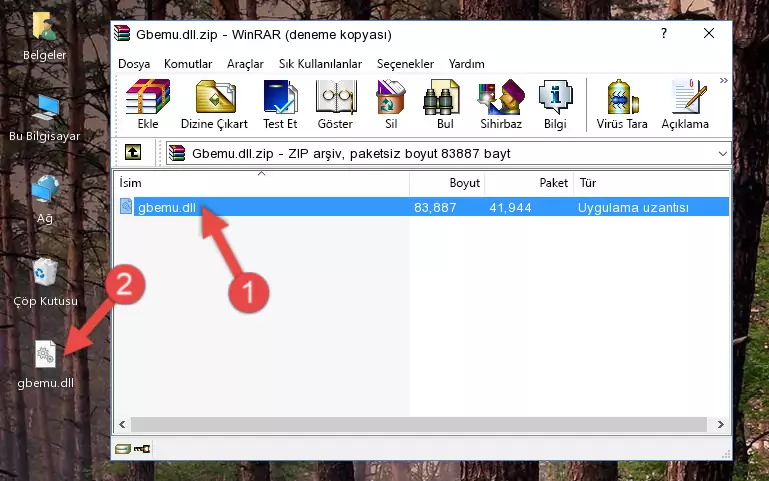This screenshot has width=769, height=481.
Task: Expand hidden toolbar items chevron
Action: click(x=723, y=80)
